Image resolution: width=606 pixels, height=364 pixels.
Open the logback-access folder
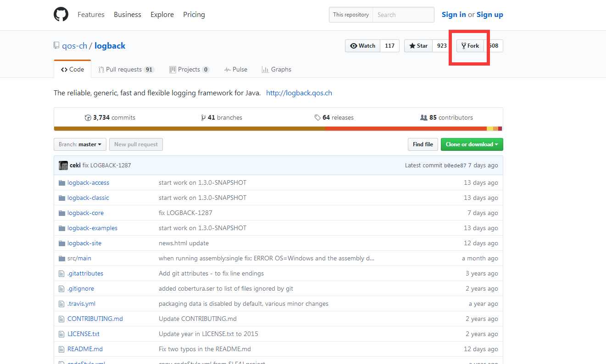(x=88, y=183)
